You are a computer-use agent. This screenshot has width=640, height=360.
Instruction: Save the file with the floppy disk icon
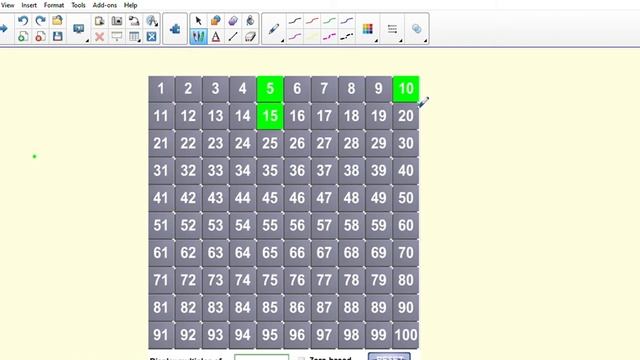(x=57, y=36)
